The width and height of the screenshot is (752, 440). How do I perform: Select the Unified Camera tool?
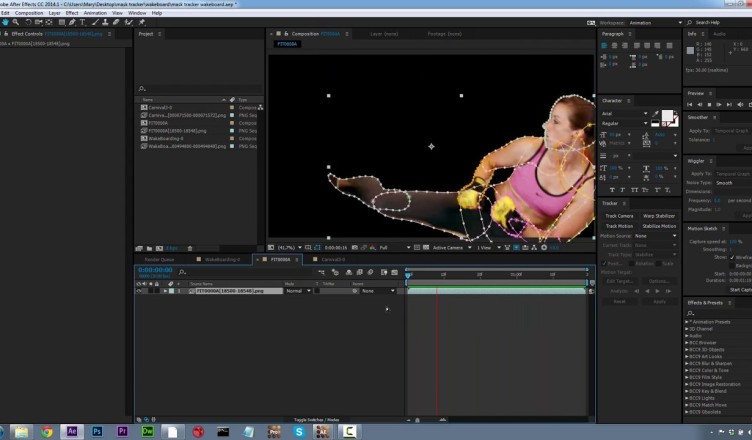click(x=38, y=22)
